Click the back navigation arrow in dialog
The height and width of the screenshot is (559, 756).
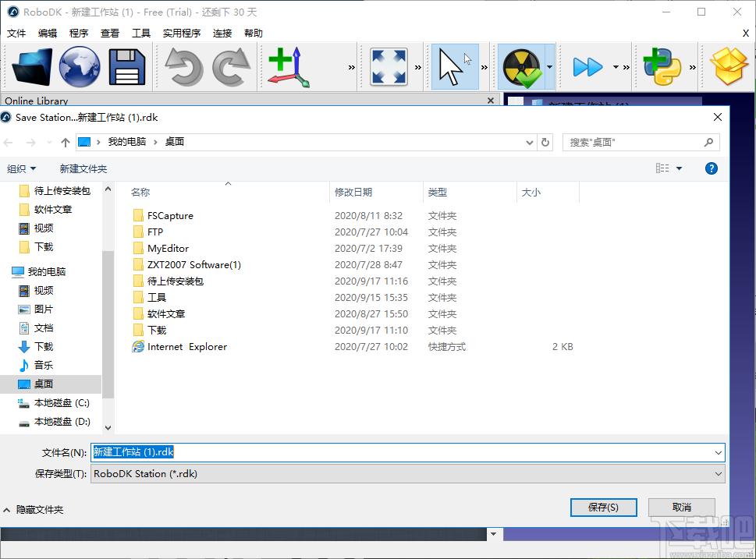(x=9, y=142)
